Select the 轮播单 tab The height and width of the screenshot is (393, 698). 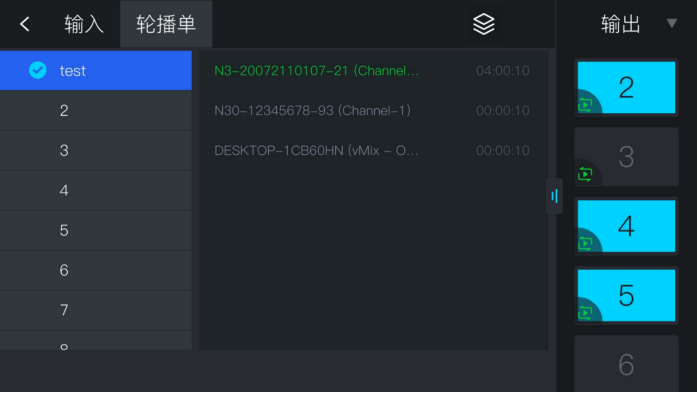166,24
